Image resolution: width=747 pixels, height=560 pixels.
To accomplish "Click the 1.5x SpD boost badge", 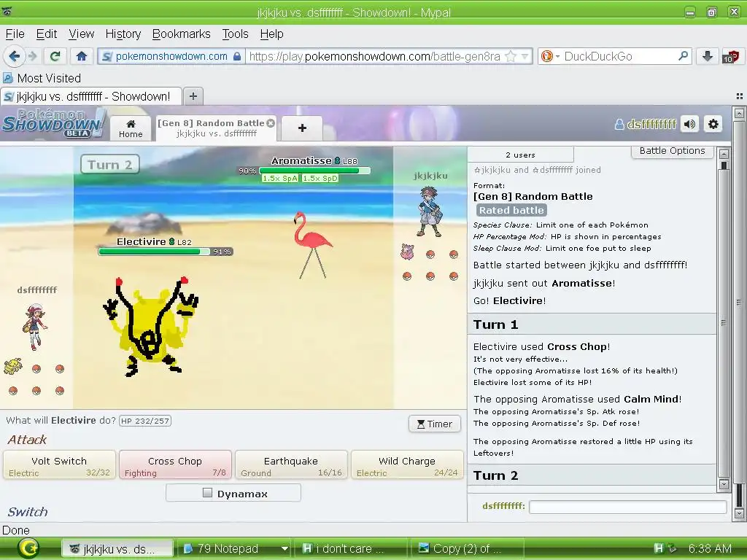I will 320,179.
